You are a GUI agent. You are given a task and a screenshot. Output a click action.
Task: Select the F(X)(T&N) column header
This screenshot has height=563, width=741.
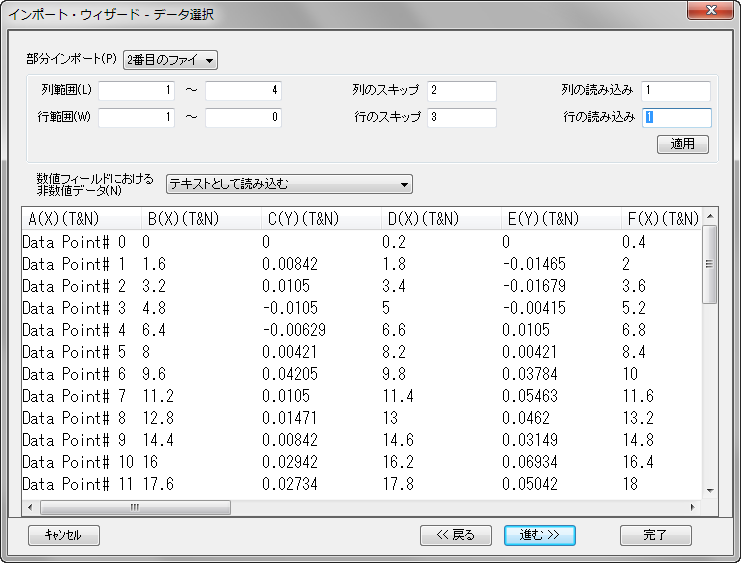(x=662, y=219)
